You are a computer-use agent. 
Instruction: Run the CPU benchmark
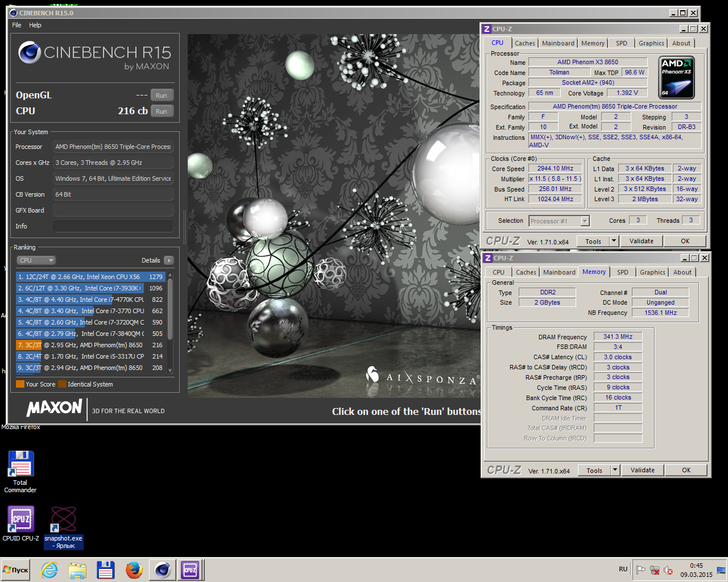[x=162, y=111]
